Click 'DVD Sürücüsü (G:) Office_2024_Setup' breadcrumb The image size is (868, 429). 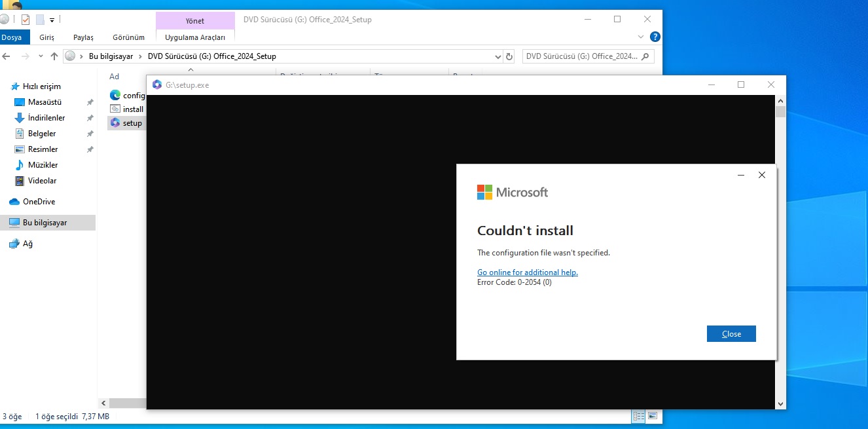[212, 56]
